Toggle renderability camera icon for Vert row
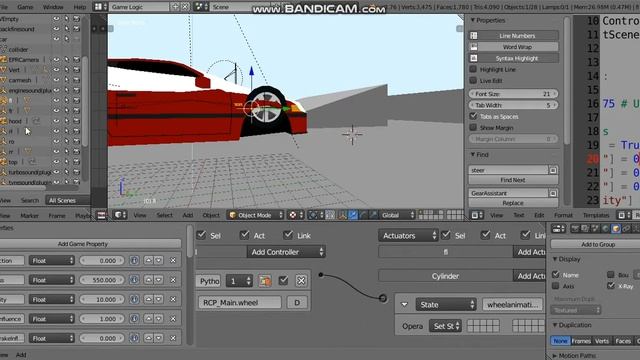640x360 pixels. 76,70
